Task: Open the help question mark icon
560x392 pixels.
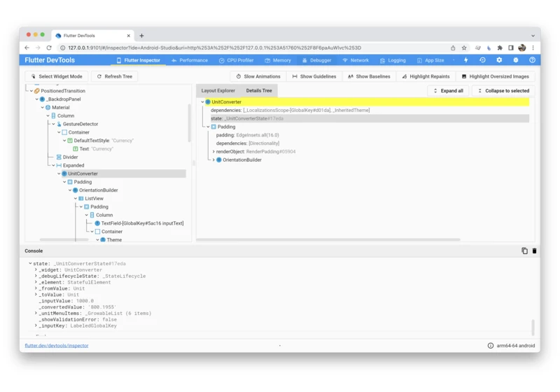Action: (x=532, y=60)
